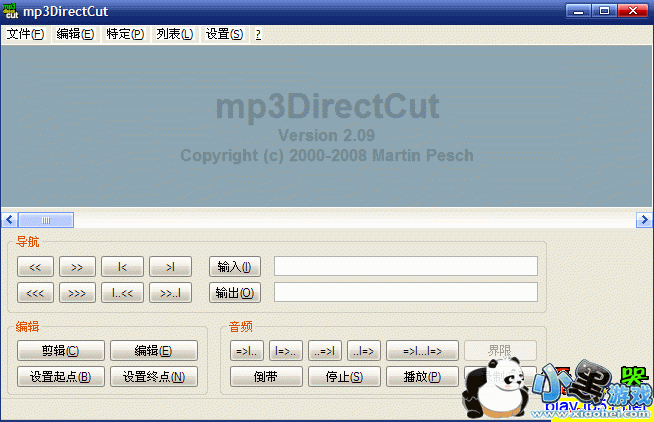The height and width of the screenshot is (422, 654).
Task: Click the horizontal scrollbar thumb
Action: (46, 220)
